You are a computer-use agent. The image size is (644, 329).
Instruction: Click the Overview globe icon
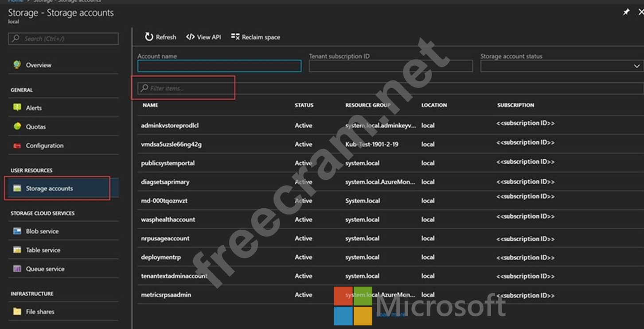coord(17,65)
